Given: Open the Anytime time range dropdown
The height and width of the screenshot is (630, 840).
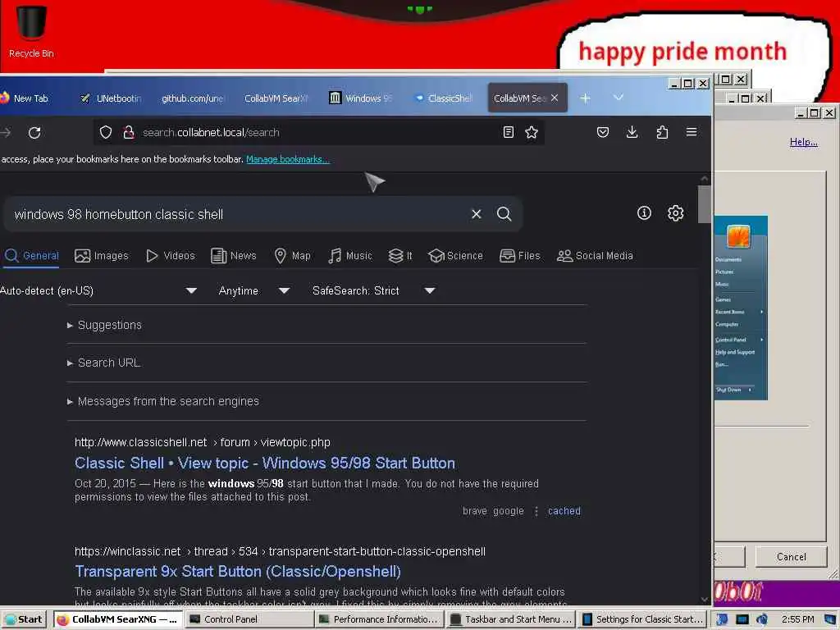Looking at the screenshot, I should click(254, 290).
